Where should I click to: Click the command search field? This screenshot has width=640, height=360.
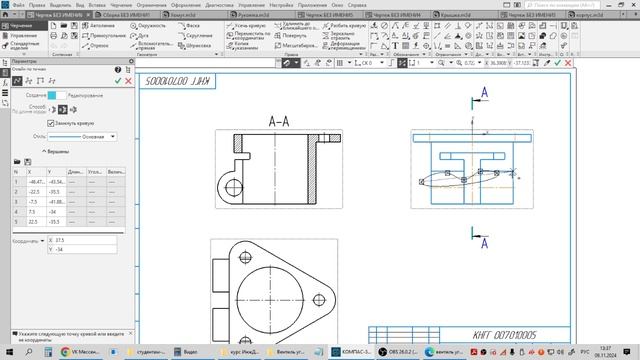pyautogui.click(x=562, y=5)
